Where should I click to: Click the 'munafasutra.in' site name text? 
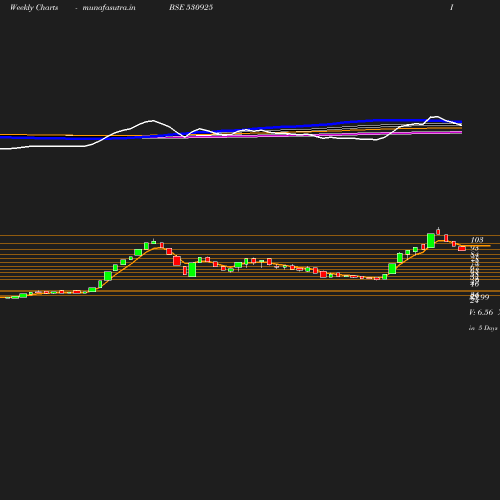[109, 8]
